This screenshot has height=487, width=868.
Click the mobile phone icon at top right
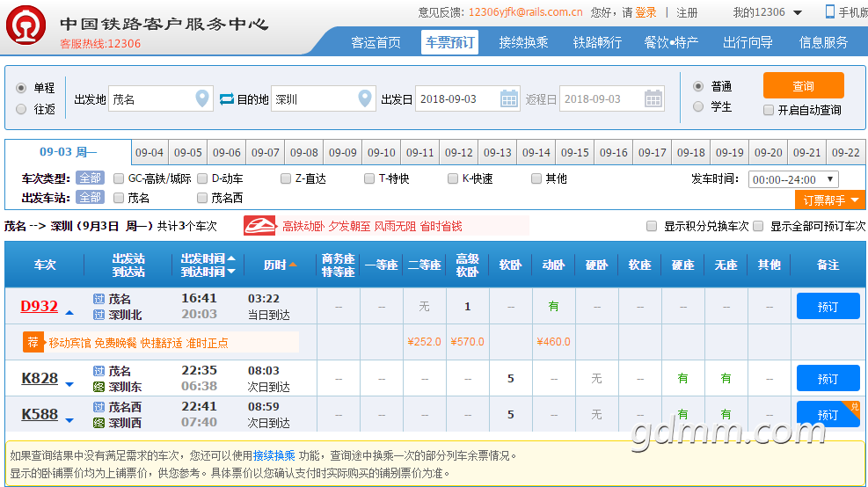pos(830,11)
